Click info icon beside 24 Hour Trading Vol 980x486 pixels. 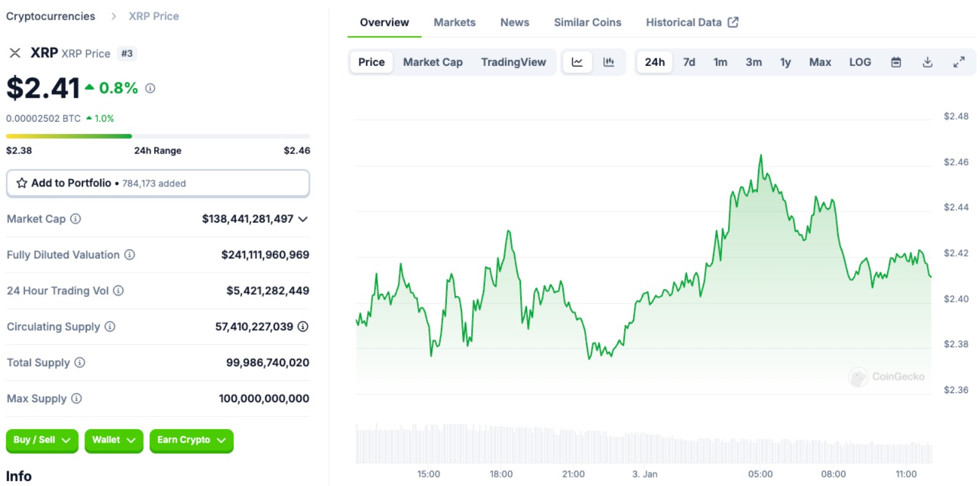119,291
